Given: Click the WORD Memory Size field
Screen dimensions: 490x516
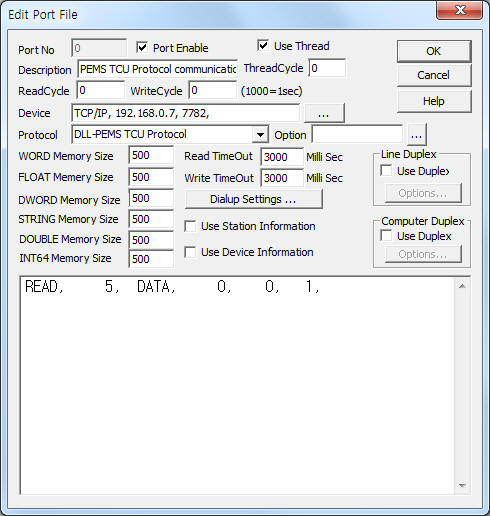Looking at the screenshot, I should tap(151, 155).
